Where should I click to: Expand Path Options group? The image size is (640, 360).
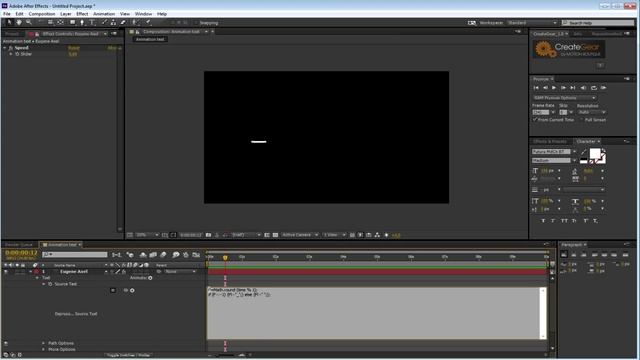tap(43, 343)
